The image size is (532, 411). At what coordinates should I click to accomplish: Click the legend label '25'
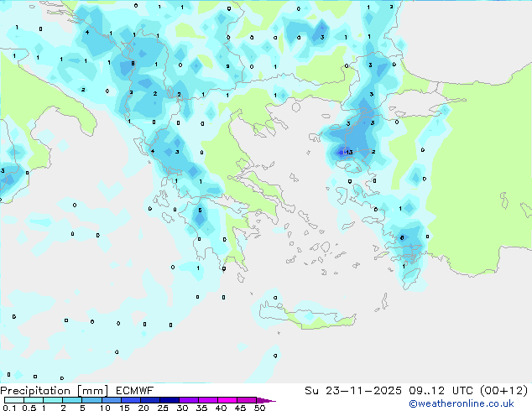[x=163, y=408]
